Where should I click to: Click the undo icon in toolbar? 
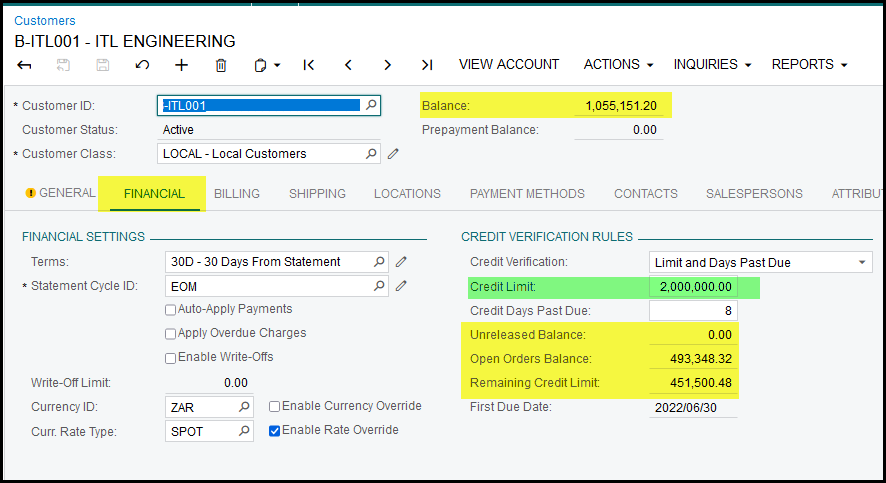(142, 65)
